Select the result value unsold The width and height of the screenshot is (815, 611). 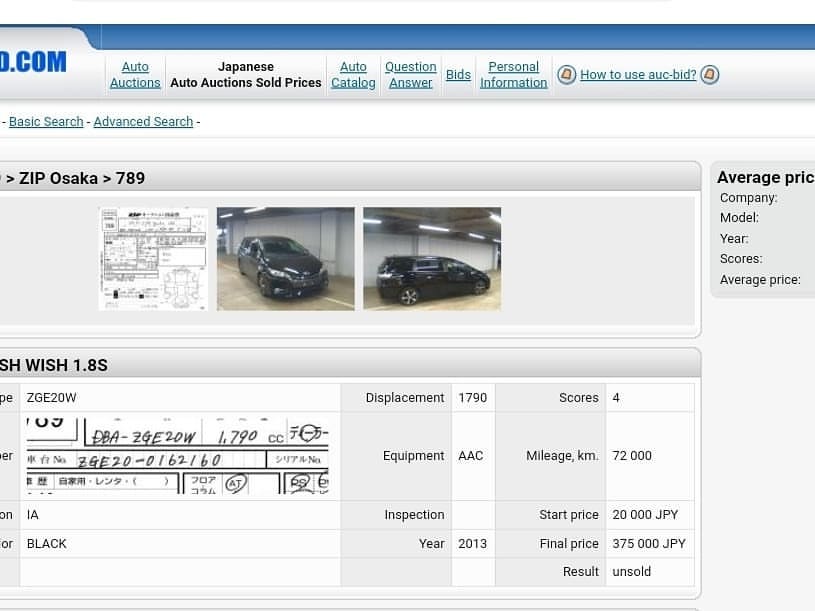click(x=632, y=572)
